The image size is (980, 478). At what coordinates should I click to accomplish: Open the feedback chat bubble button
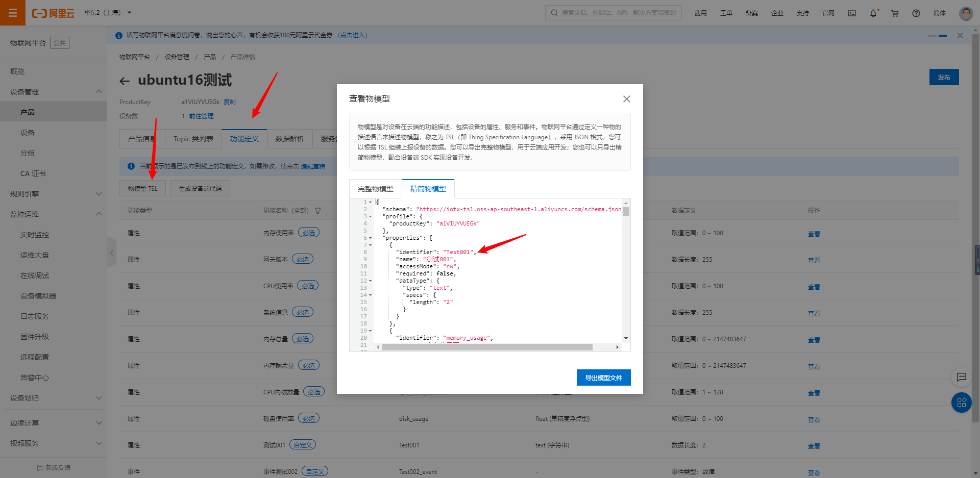[962, 378]
